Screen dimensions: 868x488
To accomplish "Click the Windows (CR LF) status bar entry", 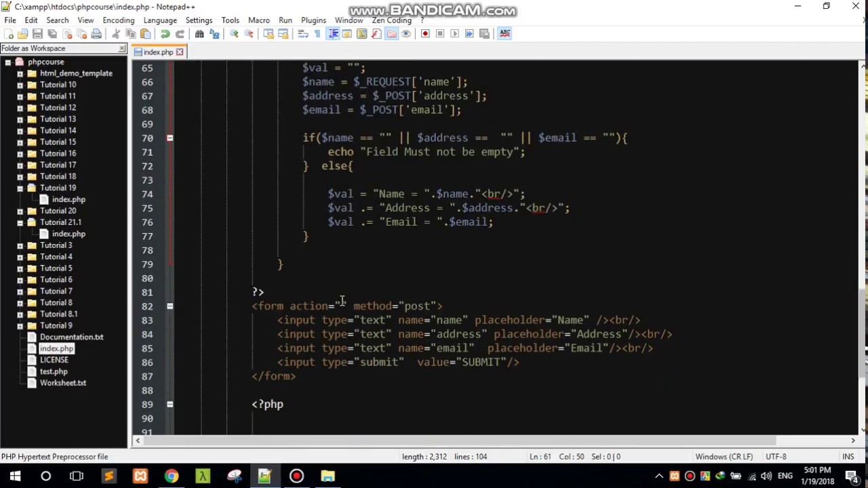I will [x=724, y=457].
